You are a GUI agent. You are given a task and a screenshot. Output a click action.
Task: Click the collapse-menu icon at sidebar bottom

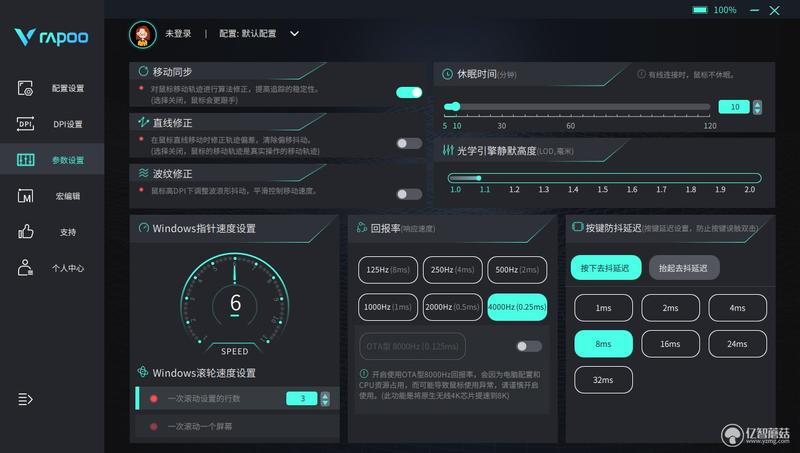tap(25, 398)
